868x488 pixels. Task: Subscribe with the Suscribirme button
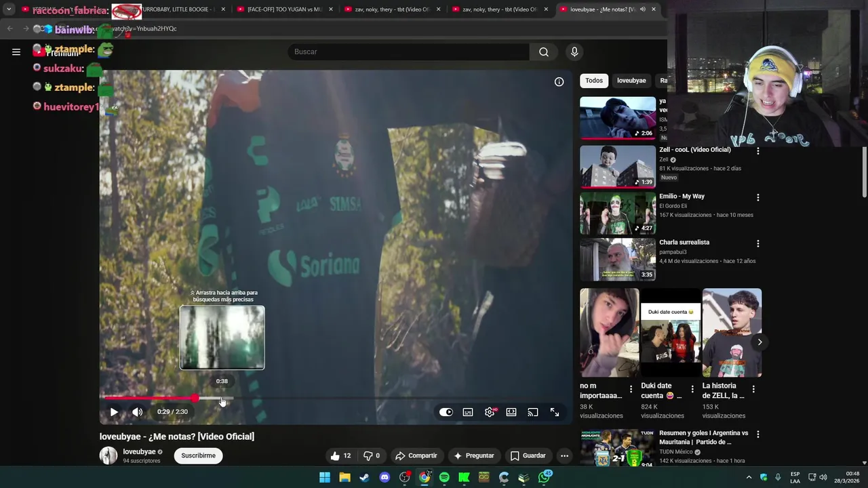tap(198, 455)
